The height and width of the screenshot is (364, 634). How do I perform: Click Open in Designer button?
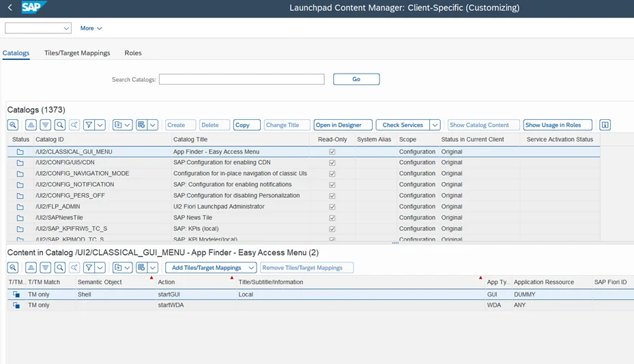pyautogui.click(x=343, y=125)
